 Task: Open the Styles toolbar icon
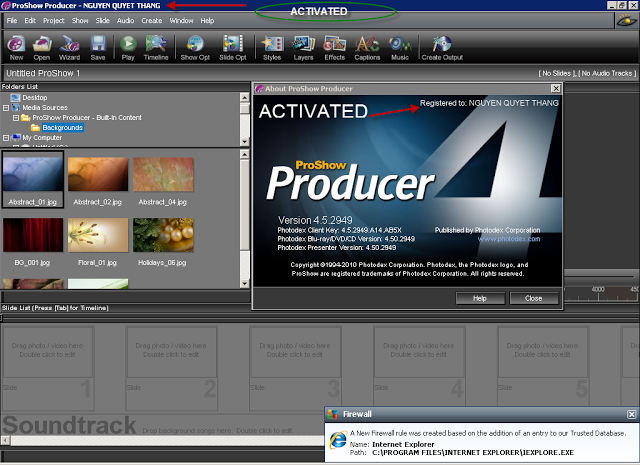click(272, 47)
